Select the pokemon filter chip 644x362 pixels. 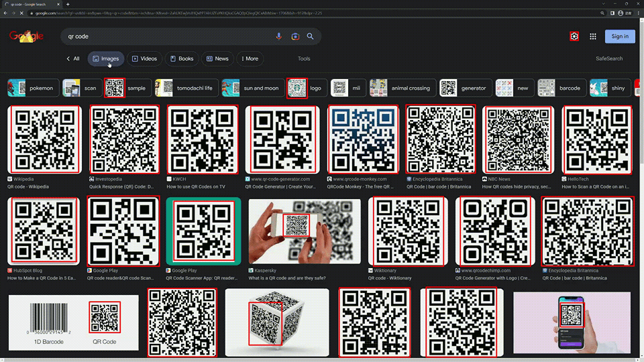click(x=33, y=88)
